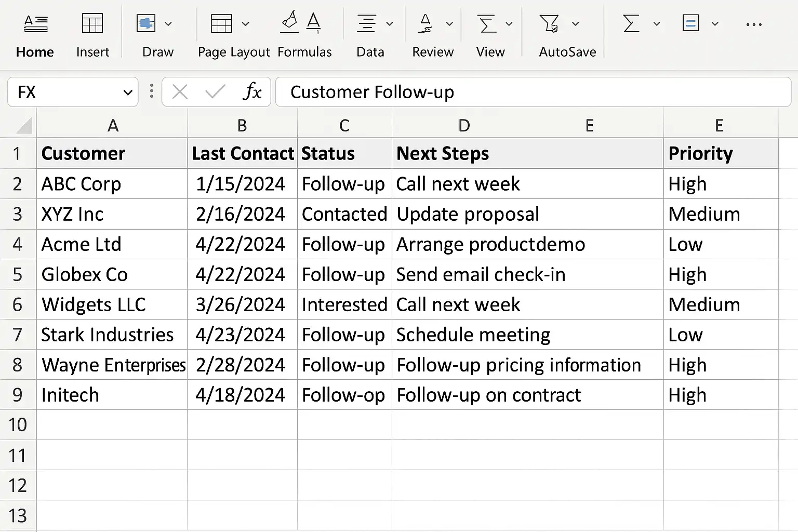Click the Insert table grid icon
This screenshot has width=798, height=532.
pyautogui.click(x=92, y=23)
